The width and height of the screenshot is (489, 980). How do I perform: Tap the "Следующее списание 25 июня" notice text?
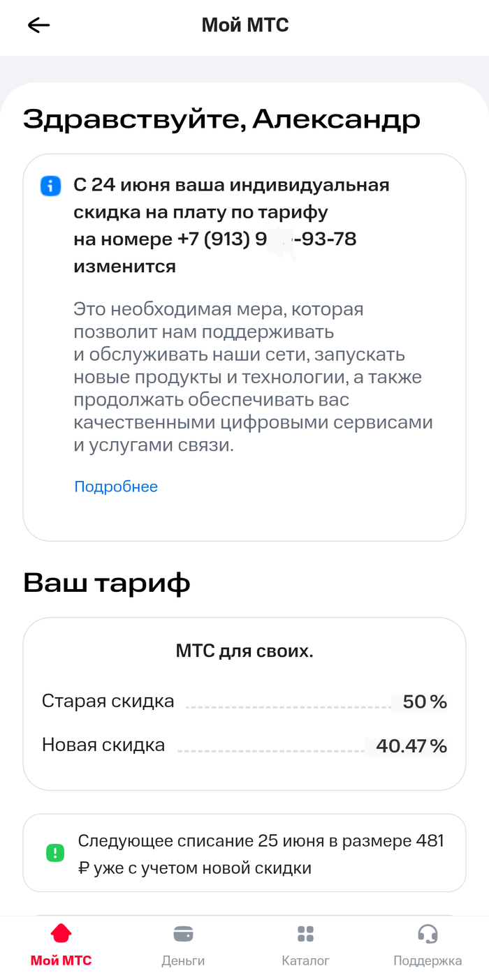(x=261, y=854)
